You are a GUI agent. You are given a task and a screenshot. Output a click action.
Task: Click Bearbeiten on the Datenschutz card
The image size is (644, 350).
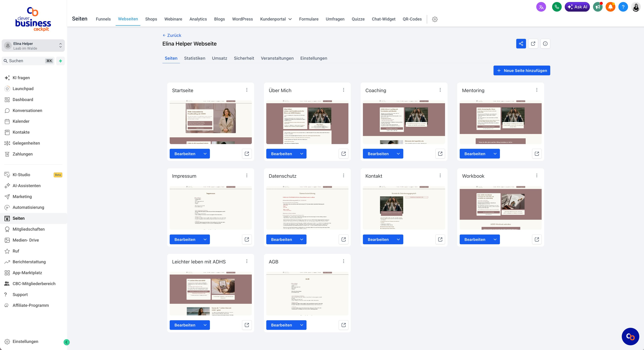click(281, 239)
